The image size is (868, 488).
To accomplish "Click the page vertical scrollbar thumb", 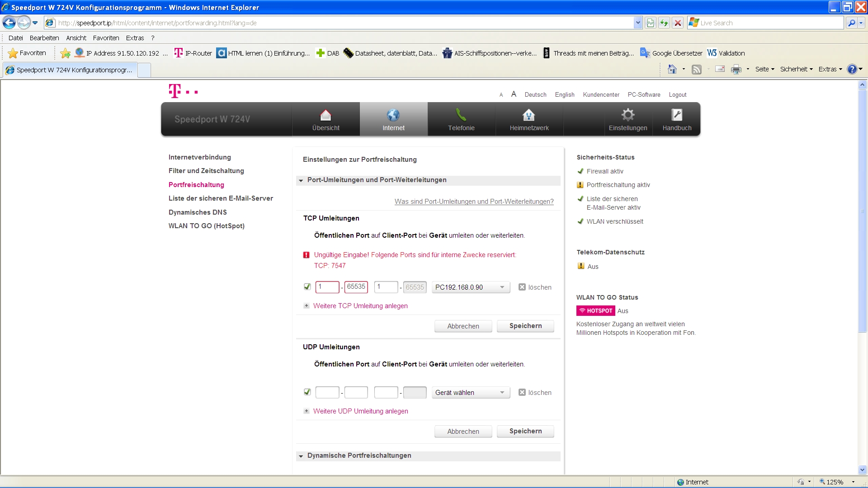I will point(862,211).
